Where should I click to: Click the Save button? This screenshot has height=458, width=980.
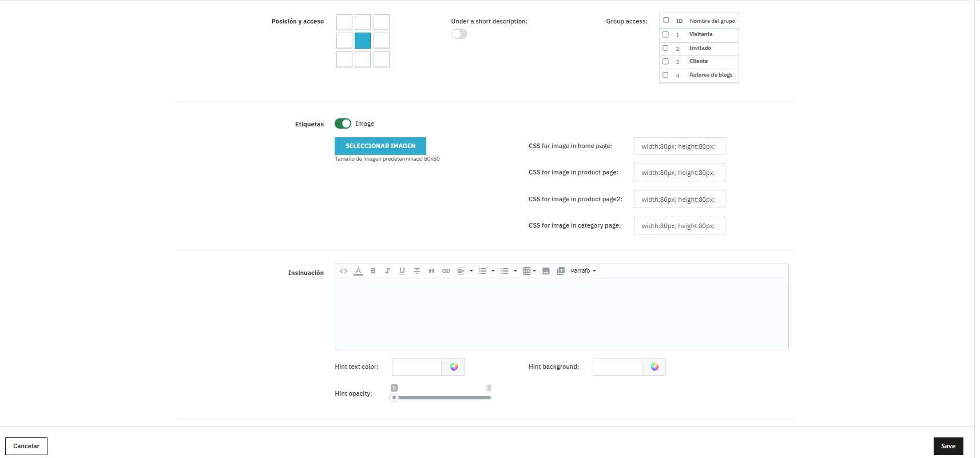point(948,446)
